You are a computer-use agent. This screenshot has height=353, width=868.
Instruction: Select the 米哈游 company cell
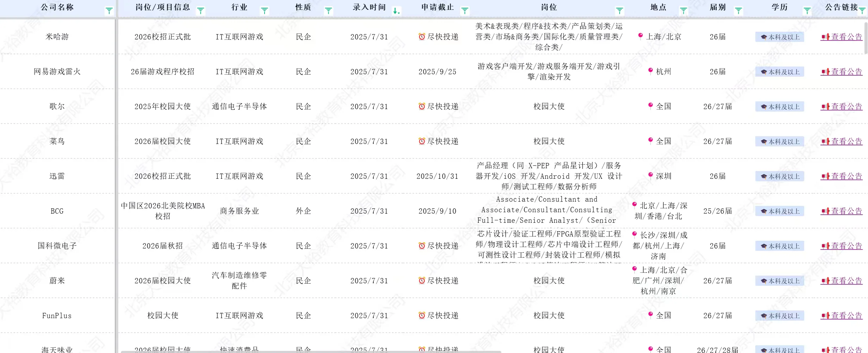point(57,37)
